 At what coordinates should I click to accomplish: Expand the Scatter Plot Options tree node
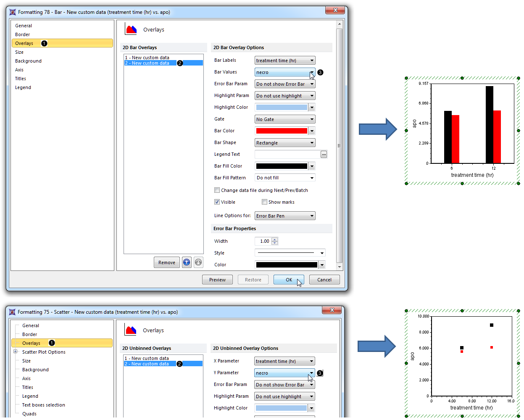click(16, 352)
